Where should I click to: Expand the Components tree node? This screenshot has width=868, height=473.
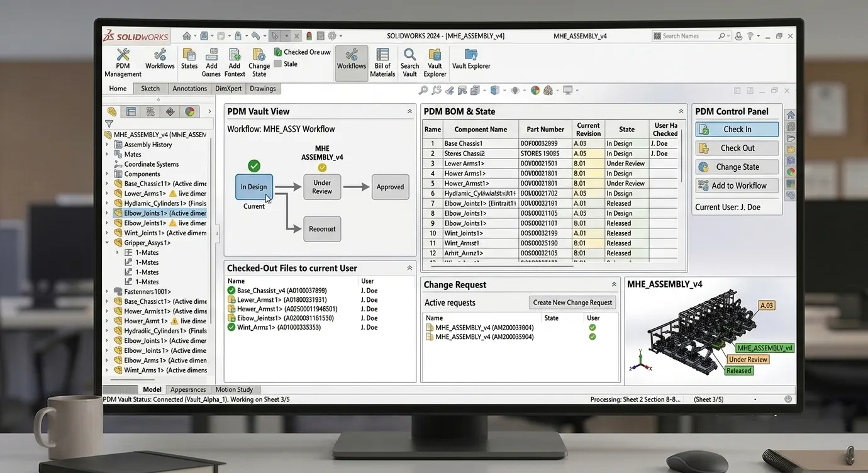[x=107, y=174]
